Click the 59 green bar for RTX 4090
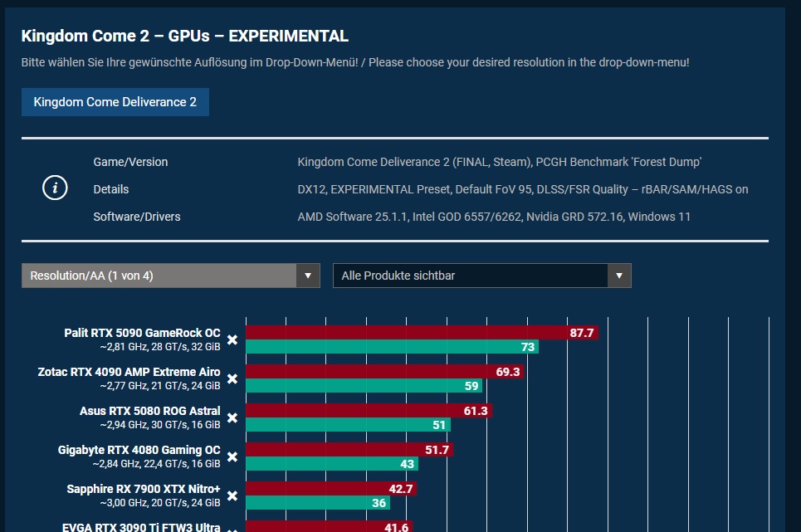 tap(364, 386)
